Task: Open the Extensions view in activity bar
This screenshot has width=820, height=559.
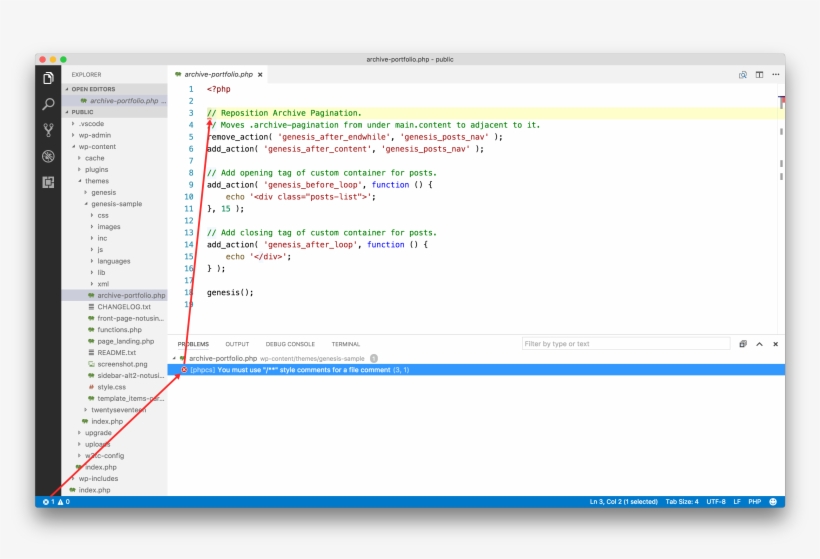Action: (48, 182)
